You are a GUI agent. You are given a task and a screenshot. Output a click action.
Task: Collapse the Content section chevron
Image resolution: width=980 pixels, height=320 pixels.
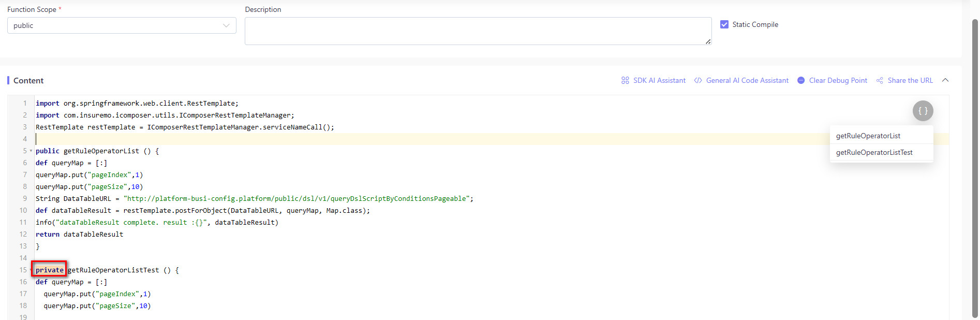click(945, 80)
